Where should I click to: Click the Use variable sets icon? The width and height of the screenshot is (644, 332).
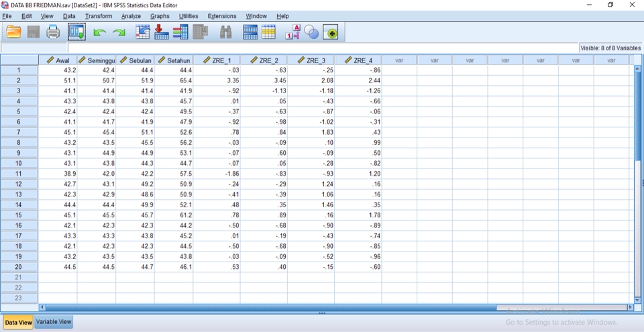coord(312,32)
